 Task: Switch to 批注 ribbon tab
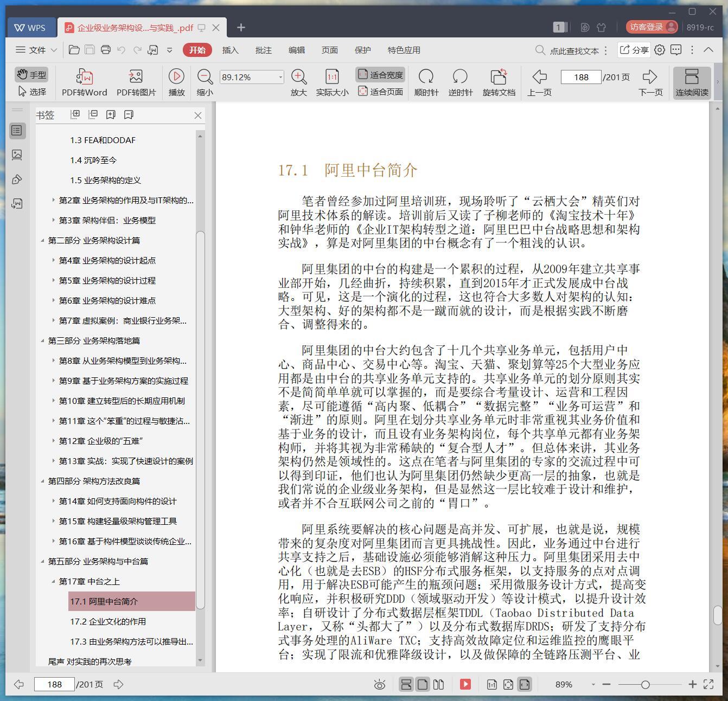263,50
